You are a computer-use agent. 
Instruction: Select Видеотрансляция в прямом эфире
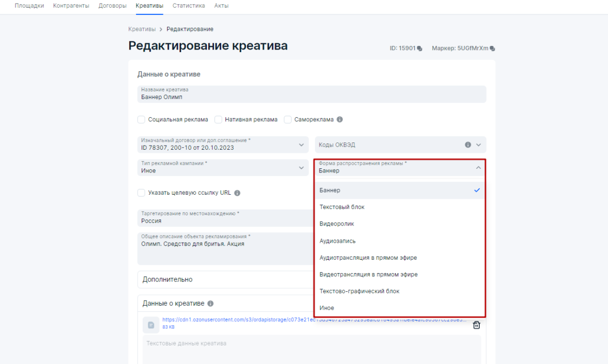click(400, 275)
